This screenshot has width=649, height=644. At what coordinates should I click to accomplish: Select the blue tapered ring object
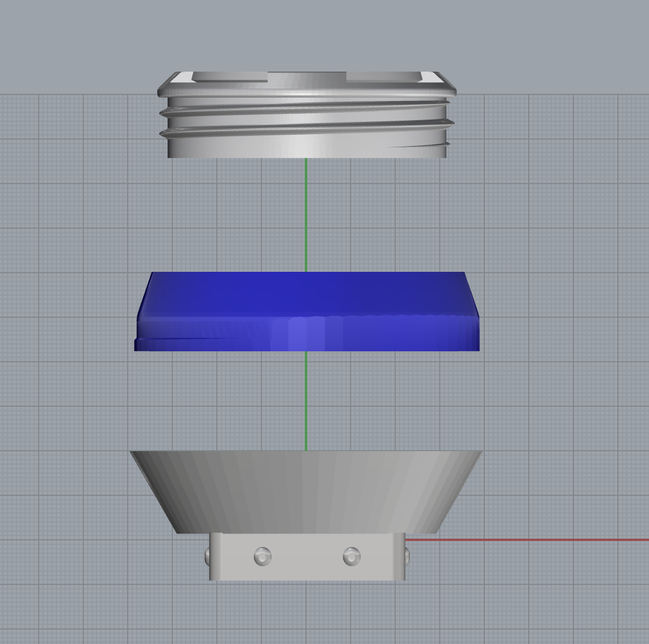pyautogui.click(x=306, y=311)
